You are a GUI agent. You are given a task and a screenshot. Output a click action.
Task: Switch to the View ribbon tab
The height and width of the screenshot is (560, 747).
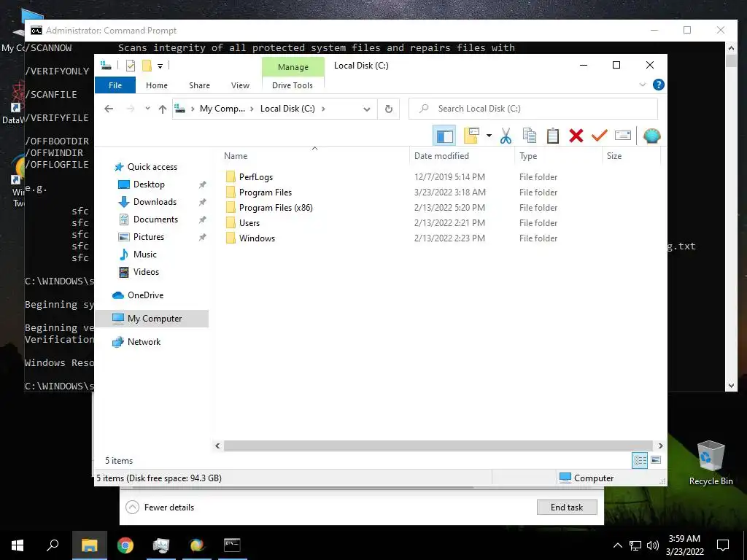pyautogui.click(x=240, y=85)
